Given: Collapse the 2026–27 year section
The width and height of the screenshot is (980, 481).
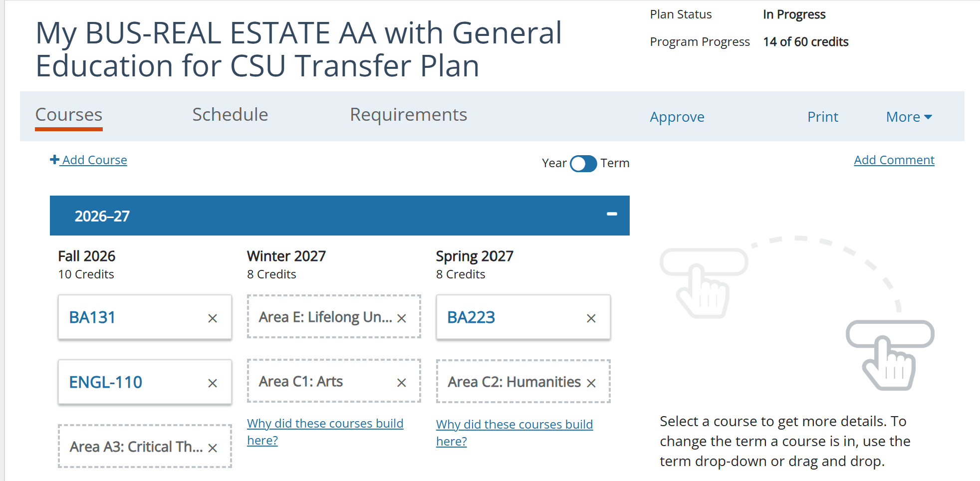Looking at the screenshot, I should (x=612, y=214).
